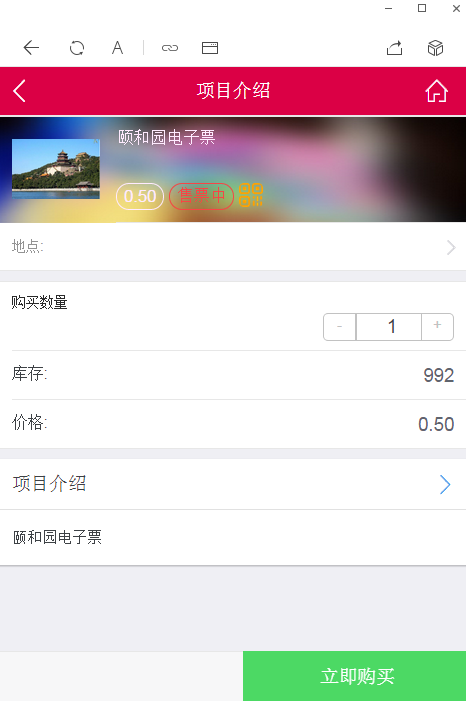Decrease purchase quantity with minus button
The height and width of the screenshot is (701, 466).
click(x=339, y=327)
